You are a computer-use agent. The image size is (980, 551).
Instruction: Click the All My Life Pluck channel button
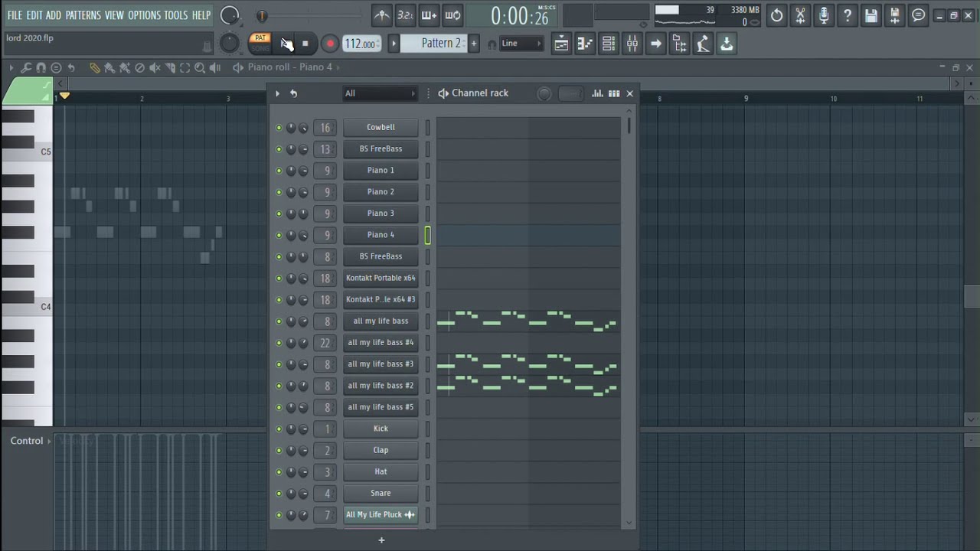[x=381, y=515]
